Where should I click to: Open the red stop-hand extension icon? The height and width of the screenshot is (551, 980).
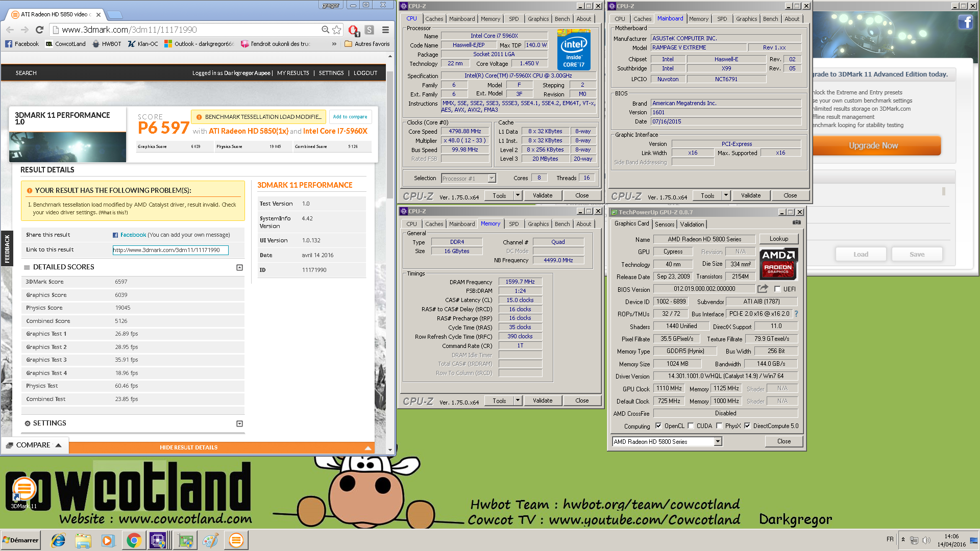(353, 30)
